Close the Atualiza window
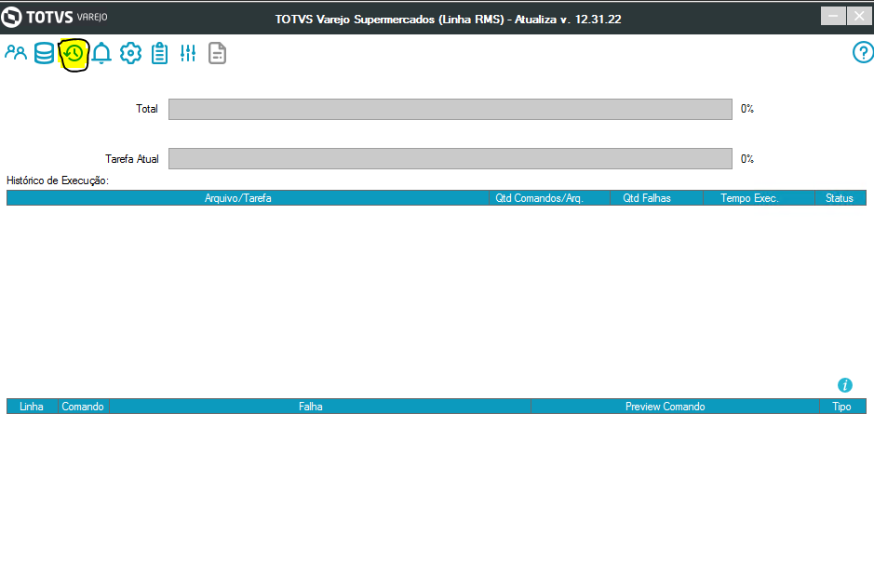The width and height of the screenshot is (874, 588). click(x=859, y=16)
